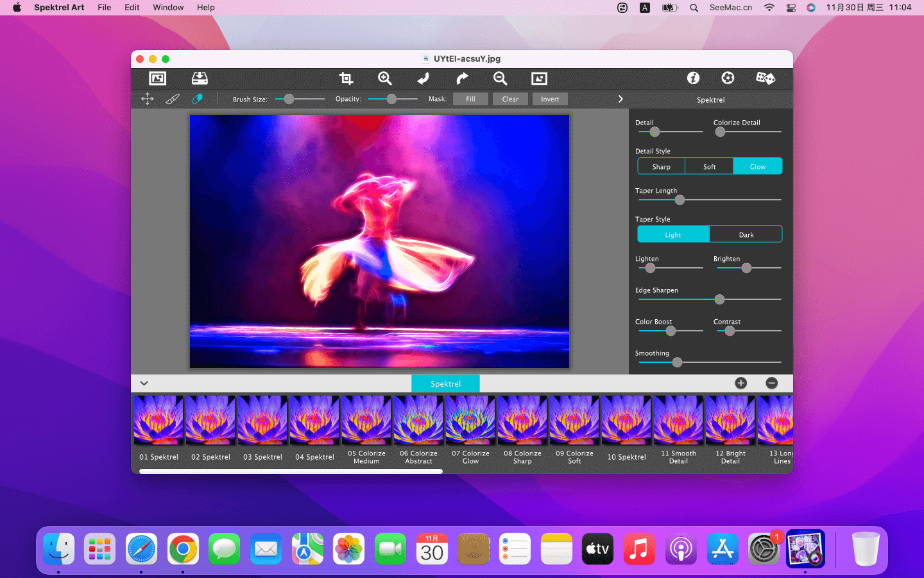Open the Window menu
924x578 pixels.
click(168, 8)
